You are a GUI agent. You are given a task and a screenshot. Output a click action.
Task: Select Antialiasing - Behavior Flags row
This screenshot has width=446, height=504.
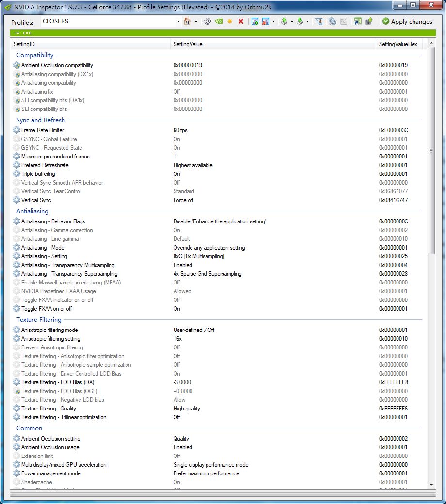point(217,221)
